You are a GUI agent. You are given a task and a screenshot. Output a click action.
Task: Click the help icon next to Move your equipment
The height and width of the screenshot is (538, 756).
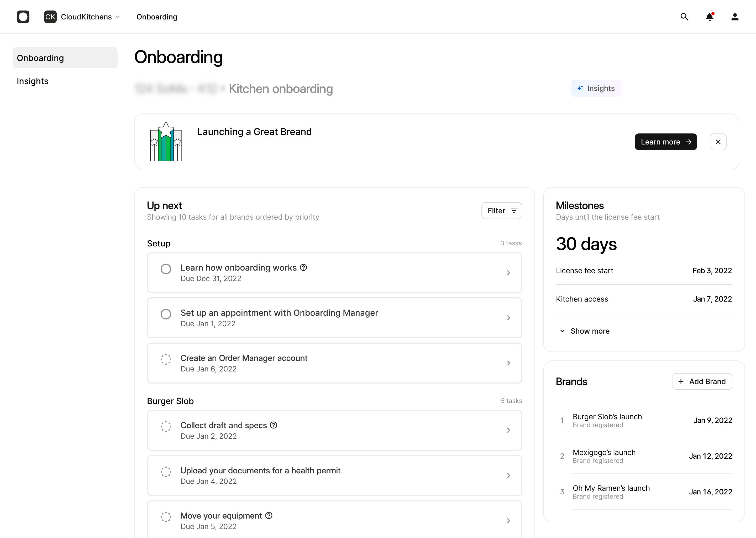pos(269,515)
